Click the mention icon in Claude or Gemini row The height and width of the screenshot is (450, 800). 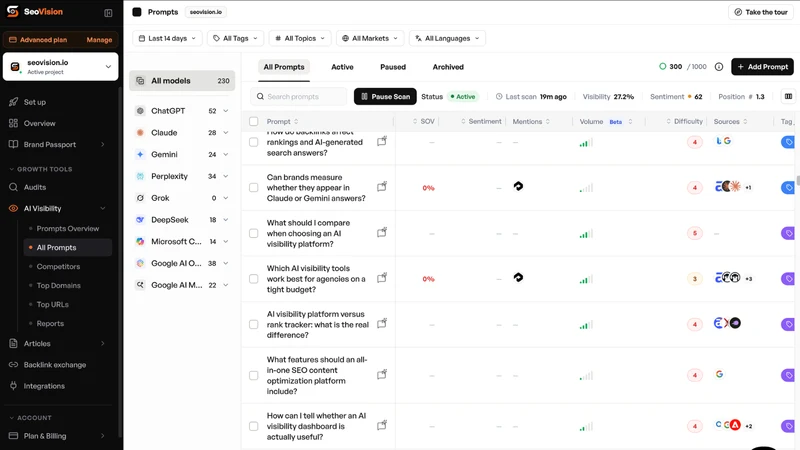click(x=518, y=186)
